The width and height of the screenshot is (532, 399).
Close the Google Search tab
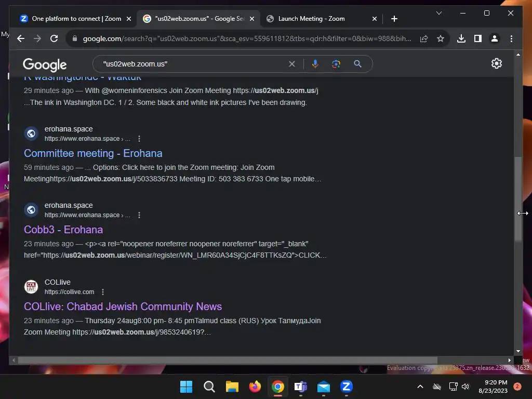(252, 19)
